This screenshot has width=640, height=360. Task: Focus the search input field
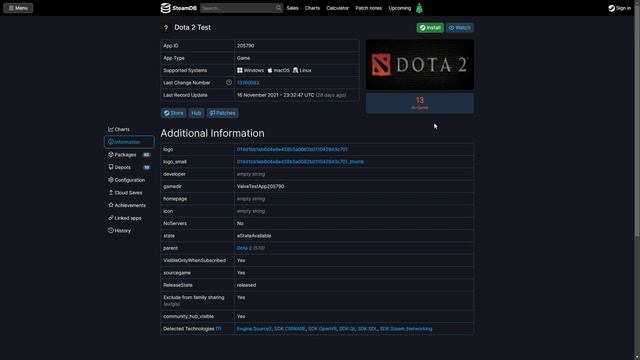[238, 8]
